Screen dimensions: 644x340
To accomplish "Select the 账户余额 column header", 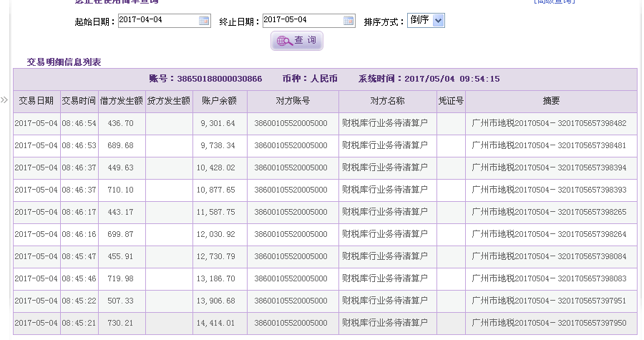I will point(220,101).
